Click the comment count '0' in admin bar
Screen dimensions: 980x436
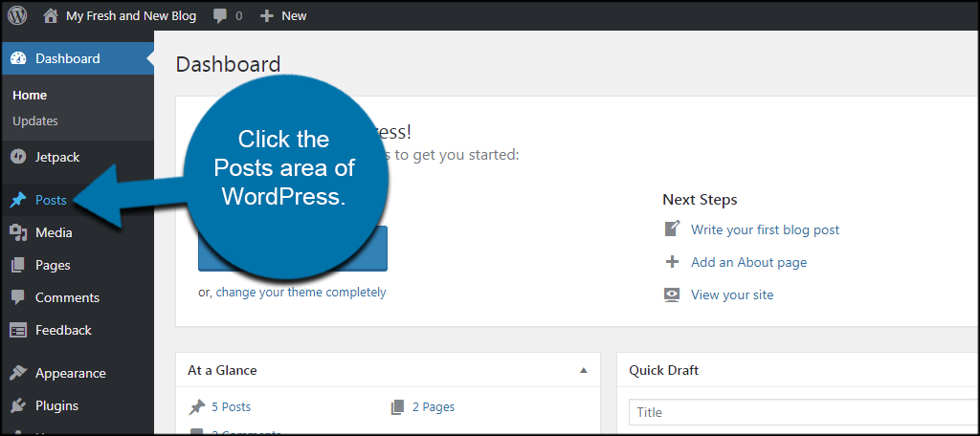pos(238,16)
